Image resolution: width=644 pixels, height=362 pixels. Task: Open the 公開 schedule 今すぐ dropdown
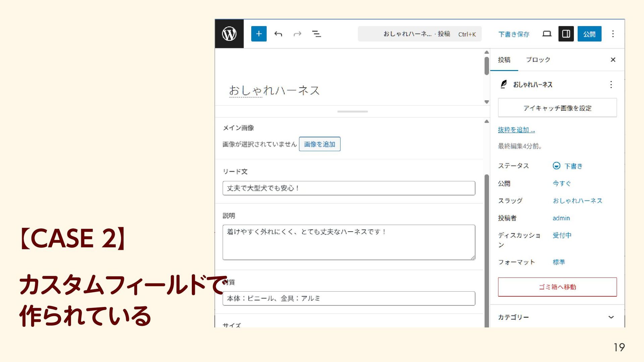[x=561, y=183]
